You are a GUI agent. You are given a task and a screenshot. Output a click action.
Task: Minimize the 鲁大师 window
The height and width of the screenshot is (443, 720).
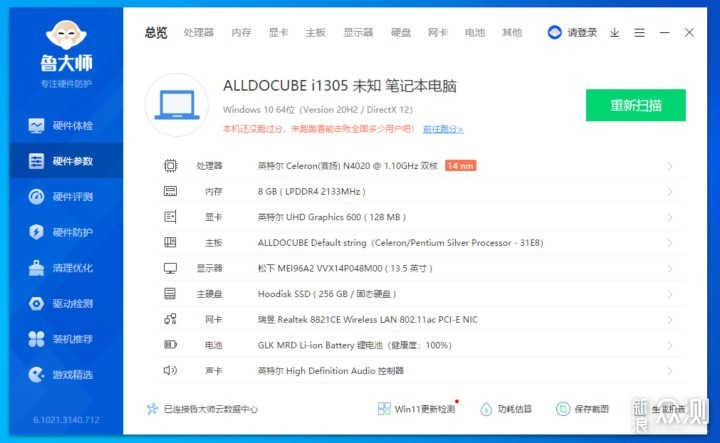(x=664, y=33)
